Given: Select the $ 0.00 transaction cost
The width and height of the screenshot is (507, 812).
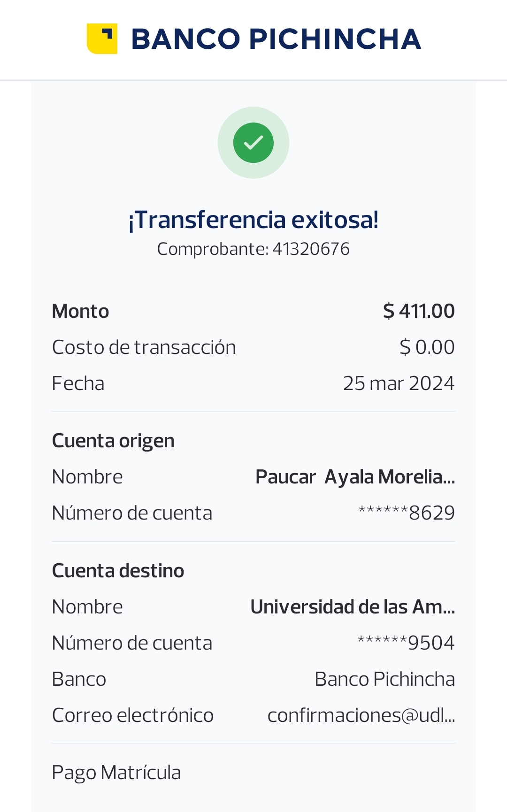Looking at the screenshot, I should [x=427, y=347].
